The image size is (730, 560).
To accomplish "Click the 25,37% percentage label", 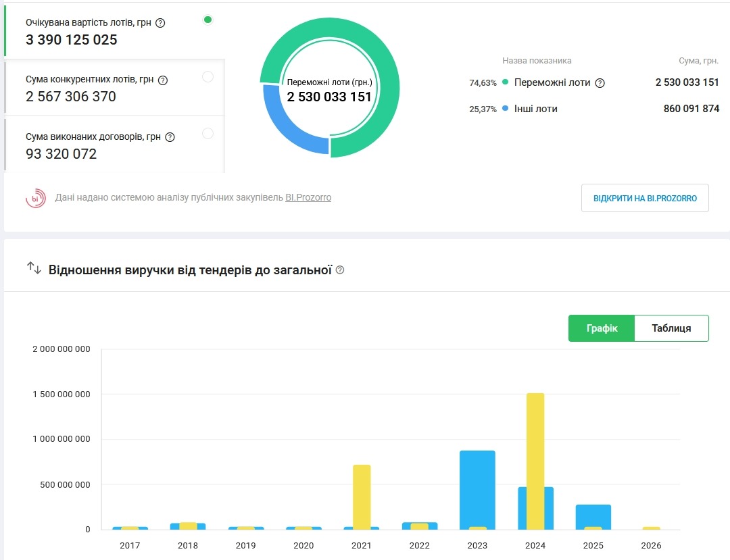I will coord(483,109).
